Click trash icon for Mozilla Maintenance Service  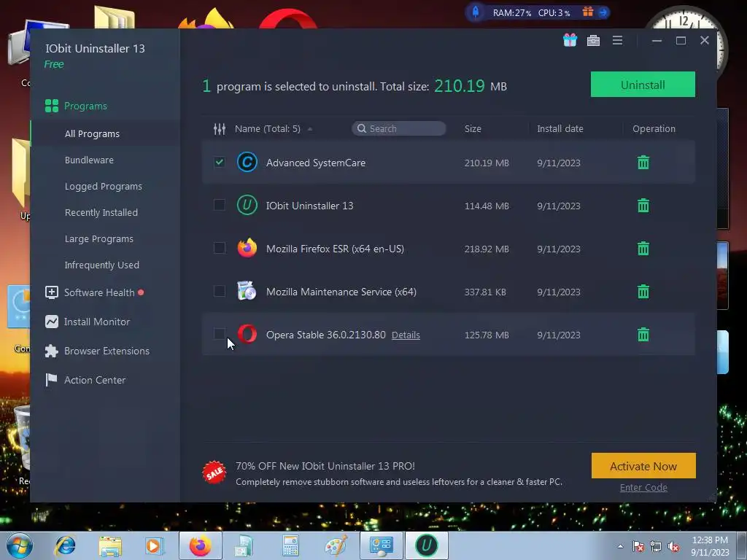click(x=643, y=291)
